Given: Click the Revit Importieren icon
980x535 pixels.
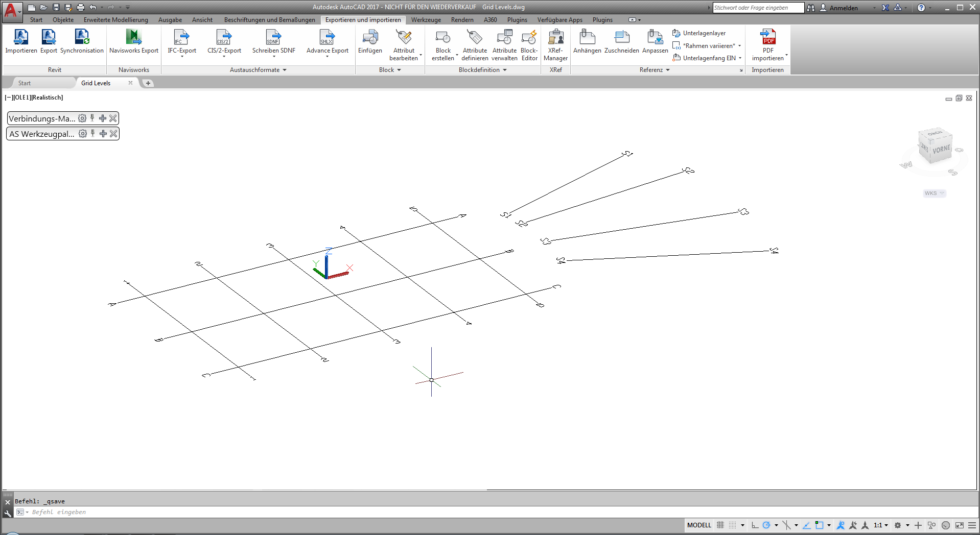Looking at the screenshot, I should [21, 37].
